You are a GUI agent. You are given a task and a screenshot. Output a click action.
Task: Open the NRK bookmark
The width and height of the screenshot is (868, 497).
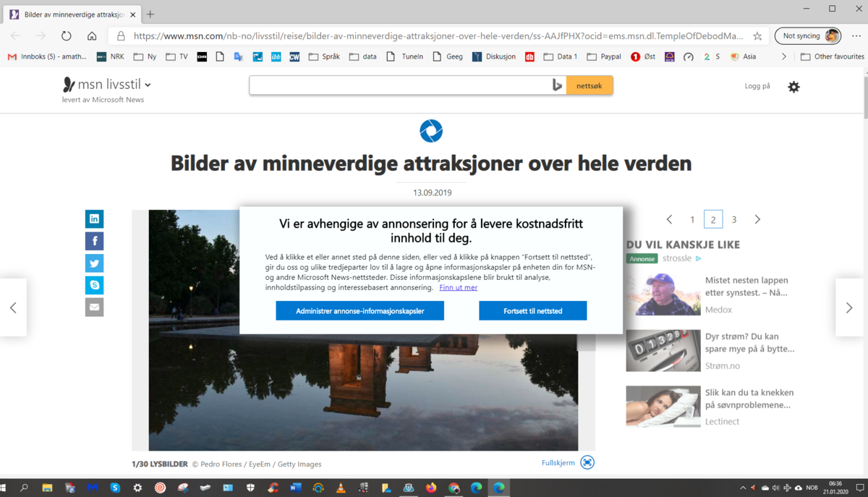tap(111, 56)
